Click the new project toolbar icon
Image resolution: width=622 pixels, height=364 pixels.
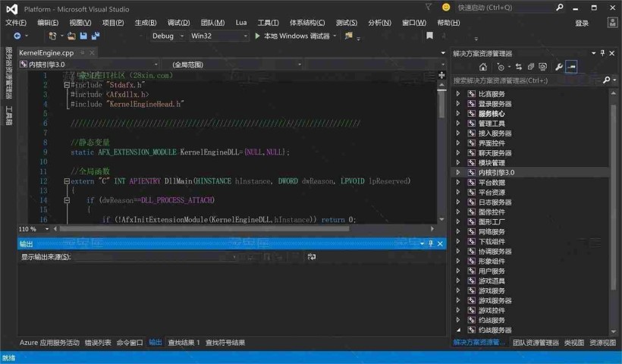coord(52,36)
